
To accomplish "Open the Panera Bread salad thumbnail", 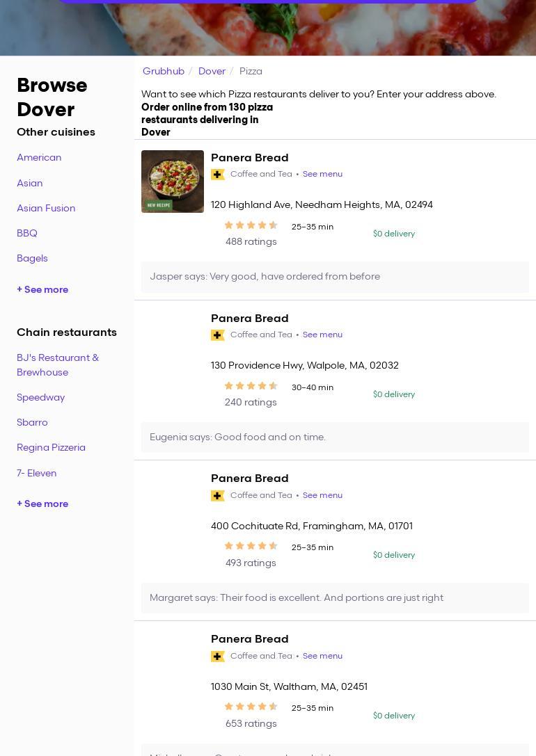I will (173, 182).
